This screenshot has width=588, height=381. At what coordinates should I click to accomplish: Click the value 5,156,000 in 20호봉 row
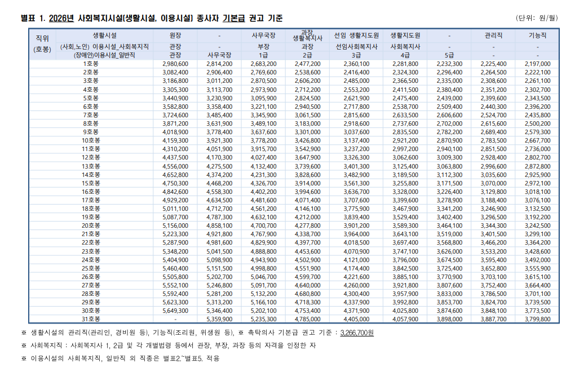pyautogui.click(x=175, y=225)
